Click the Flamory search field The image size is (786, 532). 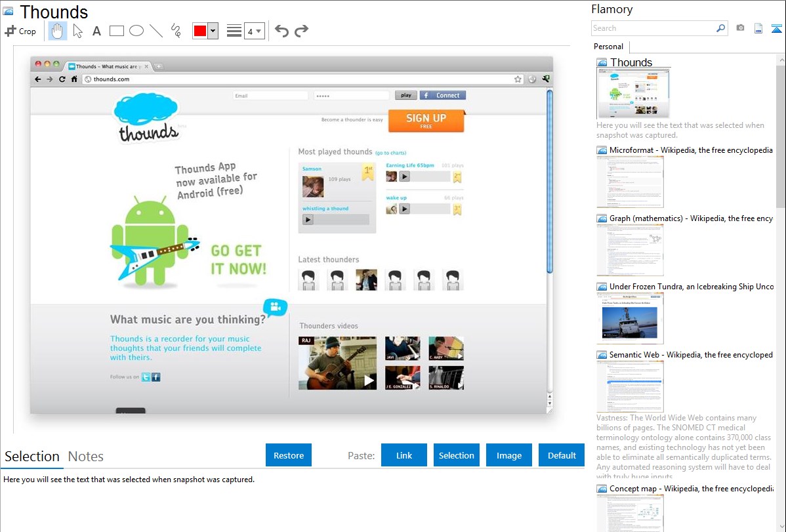pyautogui.click(x=653, y=28)
